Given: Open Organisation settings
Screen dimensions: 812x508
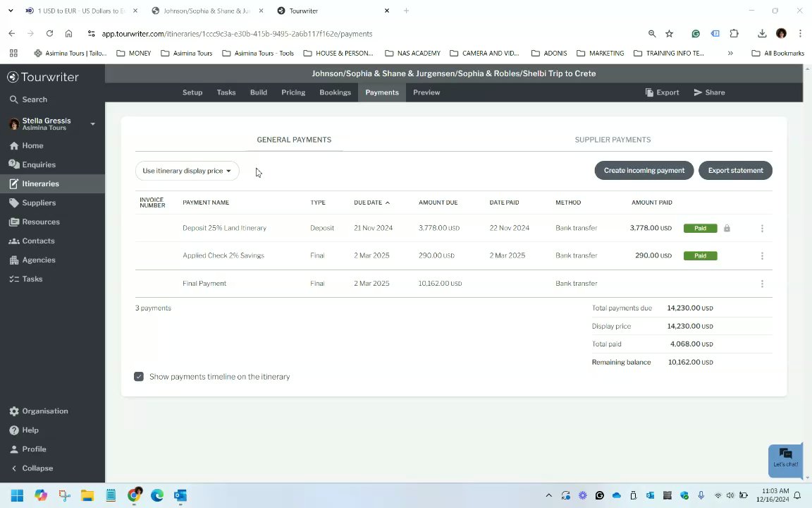Looking at the screenshot, I should tap(38, 411).
